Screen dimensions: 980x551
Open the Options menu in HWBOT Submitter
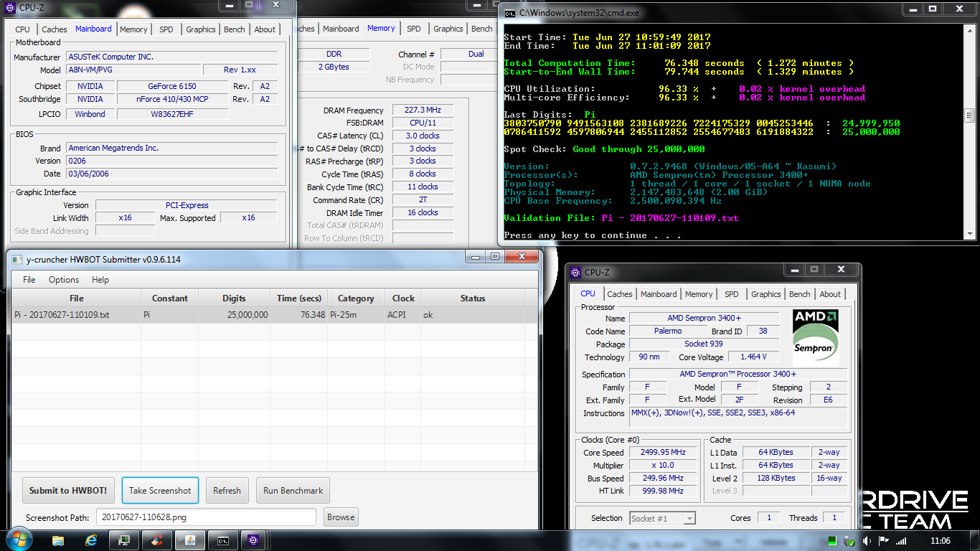(x=64, y=280)
